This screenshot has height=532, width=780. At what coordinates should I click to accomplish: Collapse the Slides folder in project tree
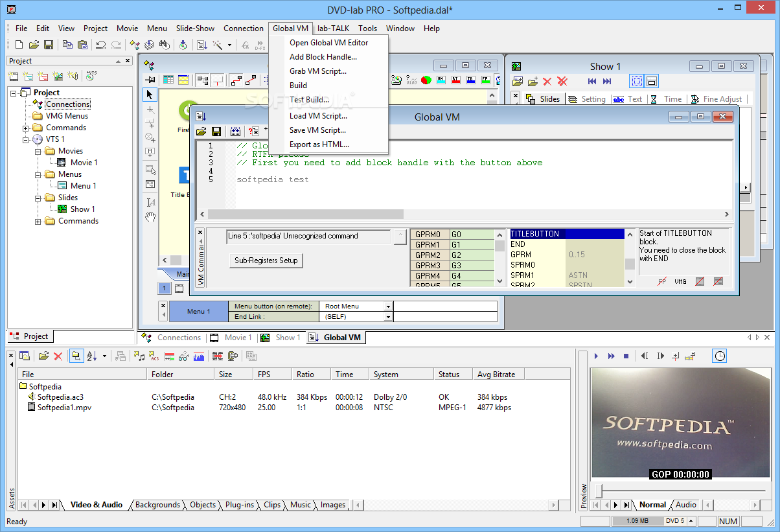coord(38,198)
